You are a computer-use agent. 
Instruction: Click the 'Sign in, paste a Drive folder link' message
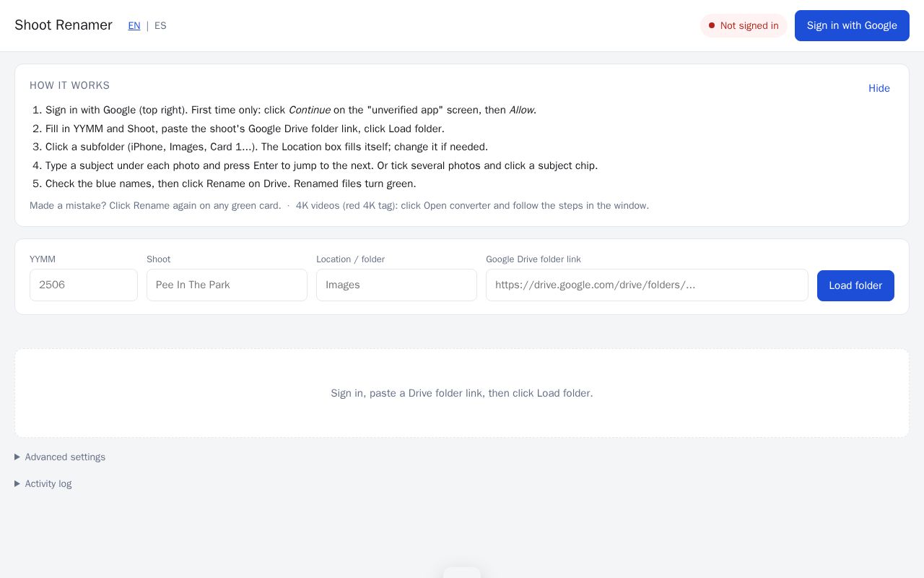[462, 393]
